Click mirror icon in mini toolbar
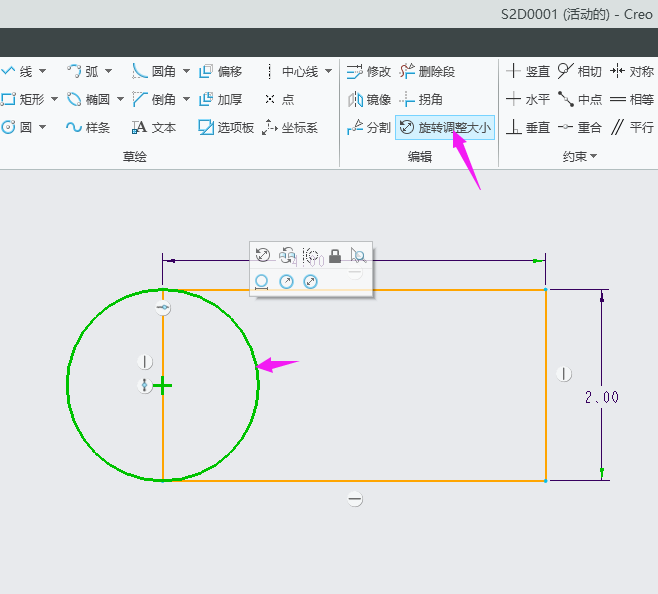 [311, 255]
